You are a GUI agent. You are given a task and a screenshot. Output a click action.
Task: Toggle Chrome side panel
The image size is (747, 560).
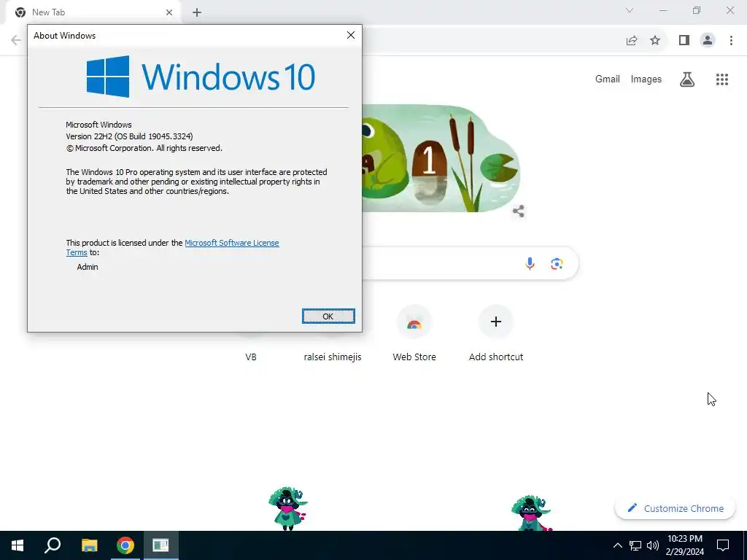[x=684, y=41]
